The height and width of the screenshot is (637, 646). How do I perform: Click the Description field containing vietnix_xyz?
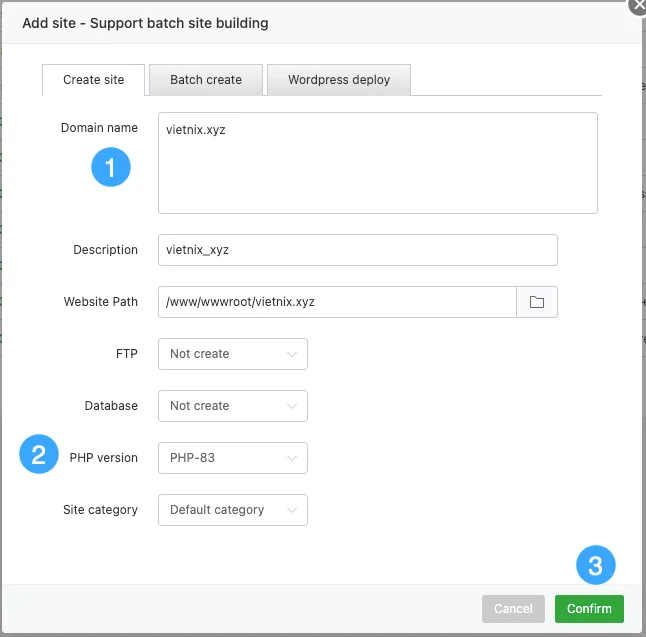357,250
